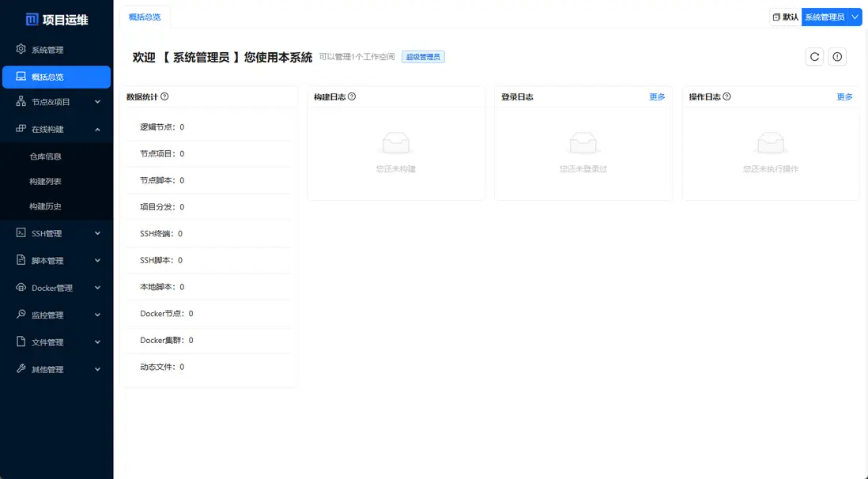Click the help icon beside 数据统计
This screenshot has width=868, height=479.
pyautogui.click(x=164, y=96)
